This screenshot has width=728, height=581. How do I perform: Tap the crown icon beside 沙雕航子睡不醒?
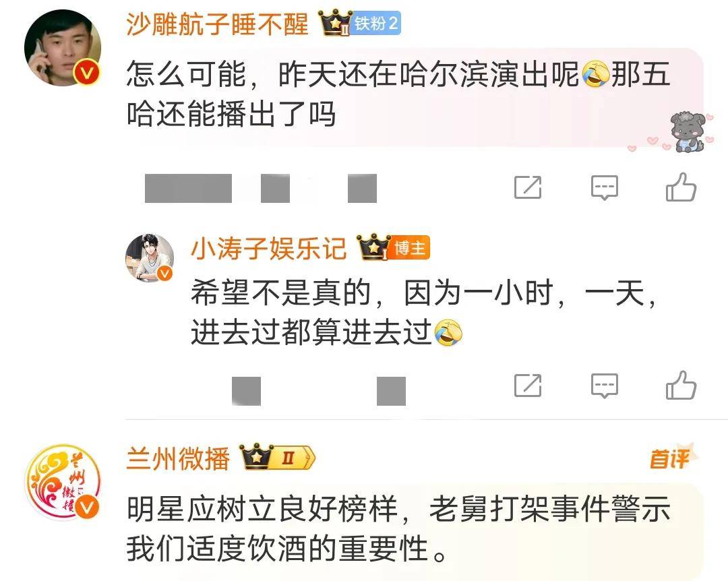(x=334, y=23)
